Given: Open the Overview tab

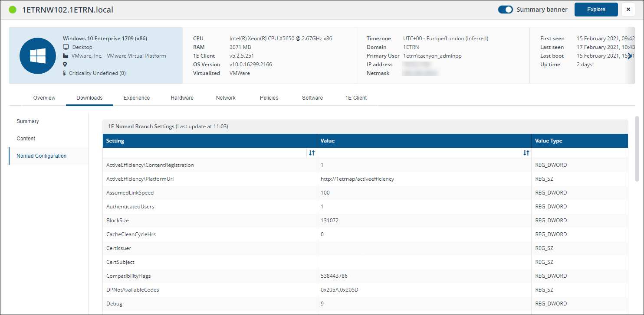Looking at the screenshot, I should [44, 98].
